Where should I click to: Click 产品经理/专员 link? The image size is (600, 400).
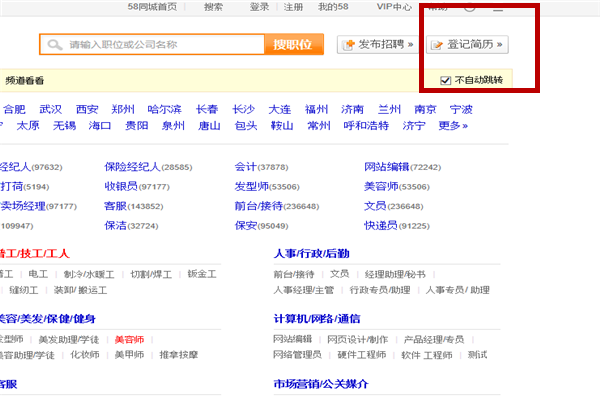click(434, 339)
